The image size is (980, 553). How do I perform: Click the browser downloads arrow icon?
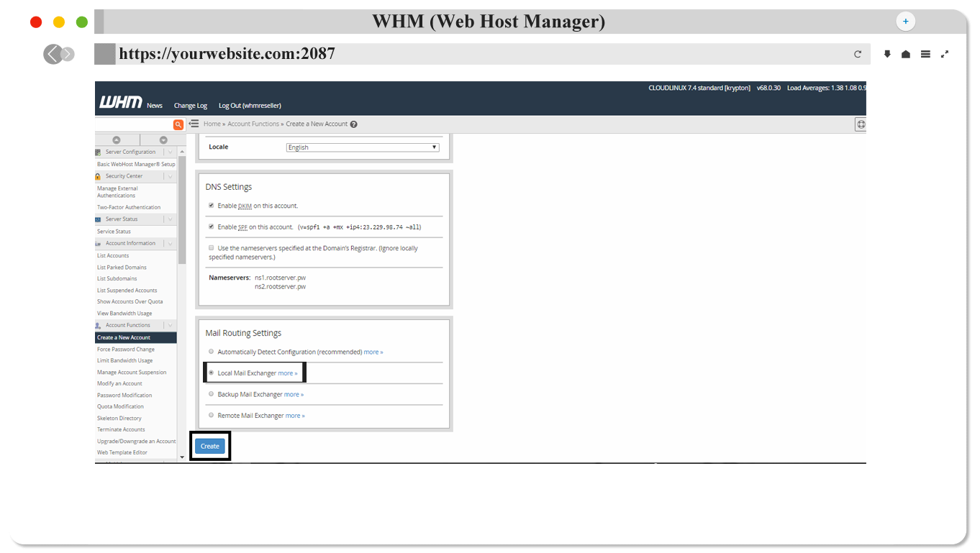coord(887,54)
